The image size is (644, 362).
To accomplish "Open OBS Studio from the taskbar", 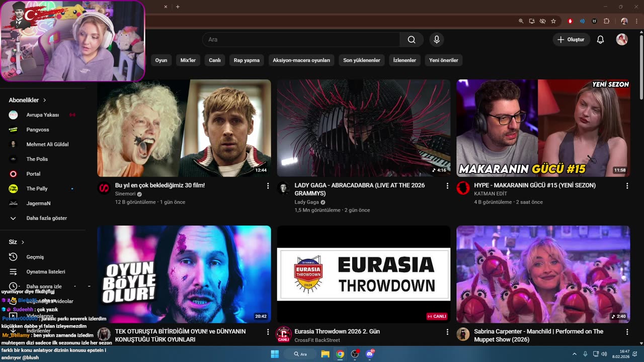I will (x=355, y=354).
